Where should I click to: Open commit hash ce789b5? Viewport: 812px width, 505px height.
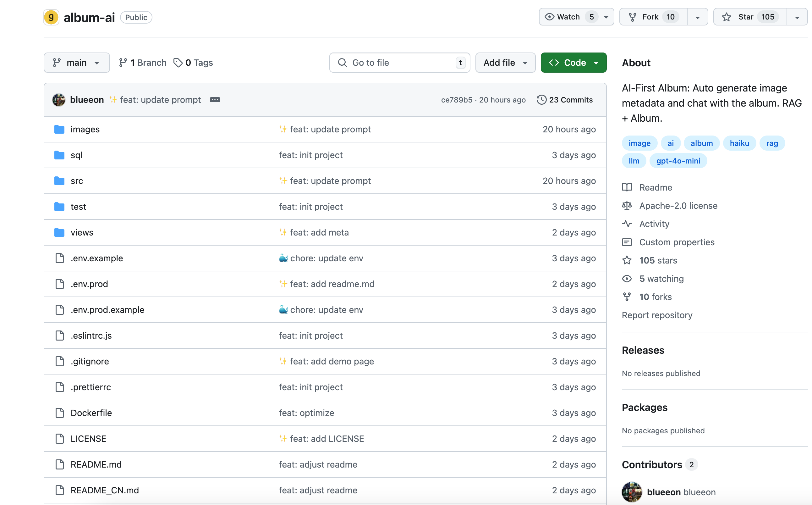(x=457, y=100)
